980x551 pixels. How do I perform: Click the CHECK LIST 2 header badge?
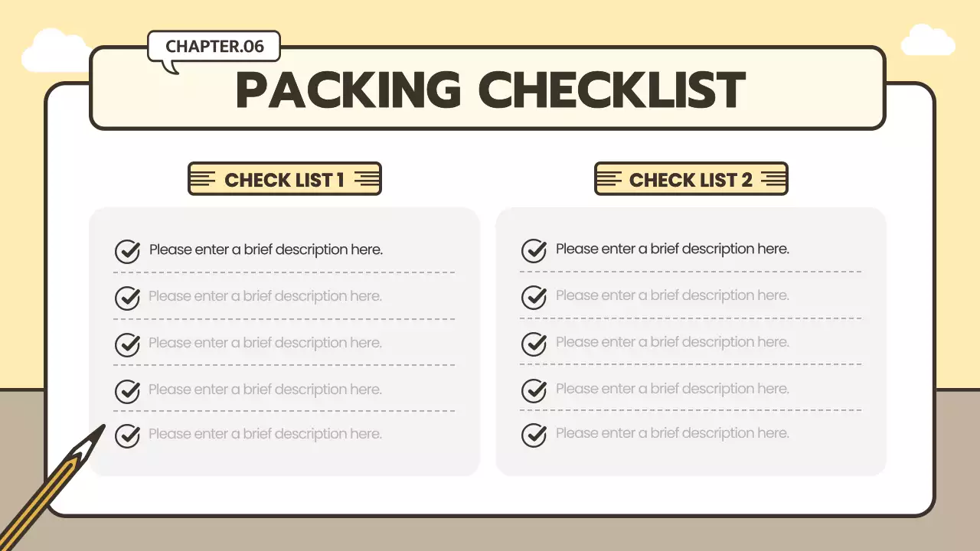[691, 179]
